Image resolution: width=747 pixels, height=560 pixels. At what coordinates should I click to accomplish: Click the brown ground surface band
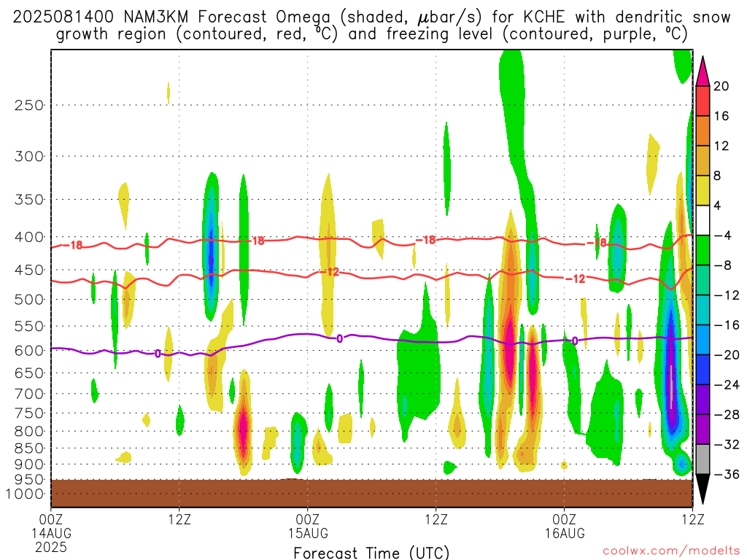tap(371, 494)
